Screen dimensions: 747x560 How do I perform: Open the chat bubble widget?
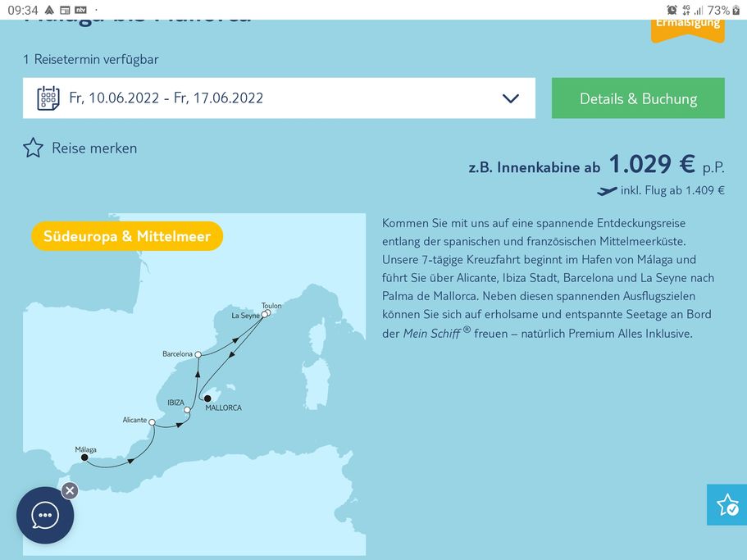[45, 515]
